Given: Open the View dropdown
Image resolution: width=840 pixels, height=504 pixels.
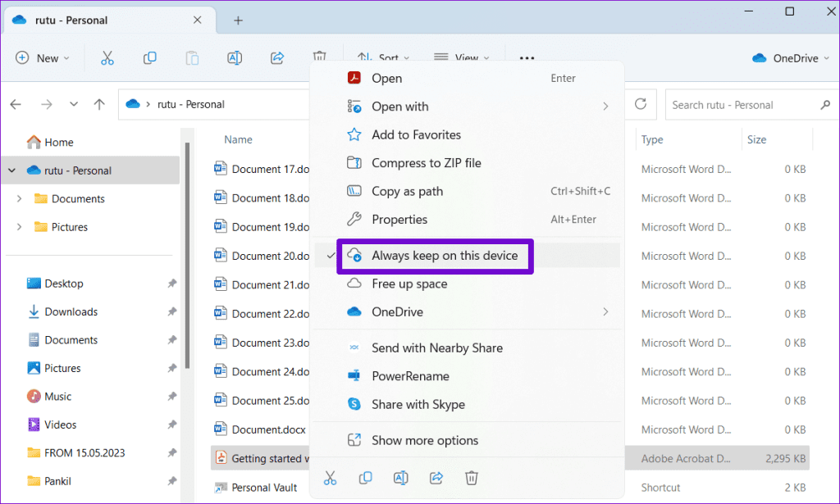Looking at the screenshot, I should pos(462,57).
